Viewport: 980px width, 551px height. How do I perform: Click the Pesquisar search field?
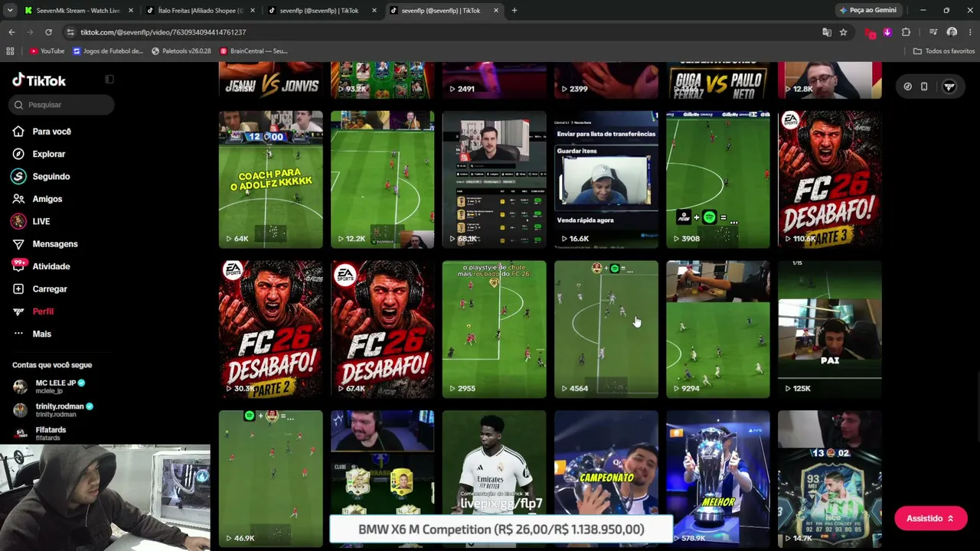63,105
